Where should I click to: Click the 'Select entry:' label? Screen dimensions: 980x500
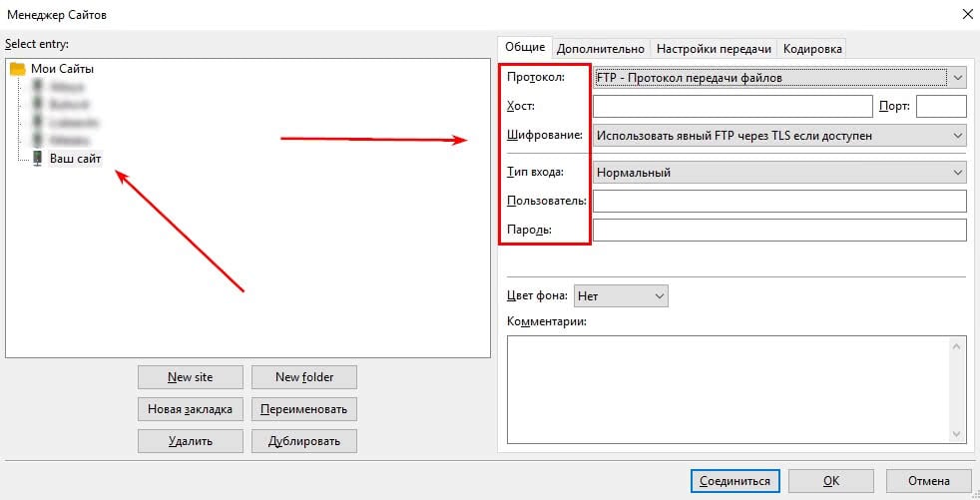tap(37, 44)
